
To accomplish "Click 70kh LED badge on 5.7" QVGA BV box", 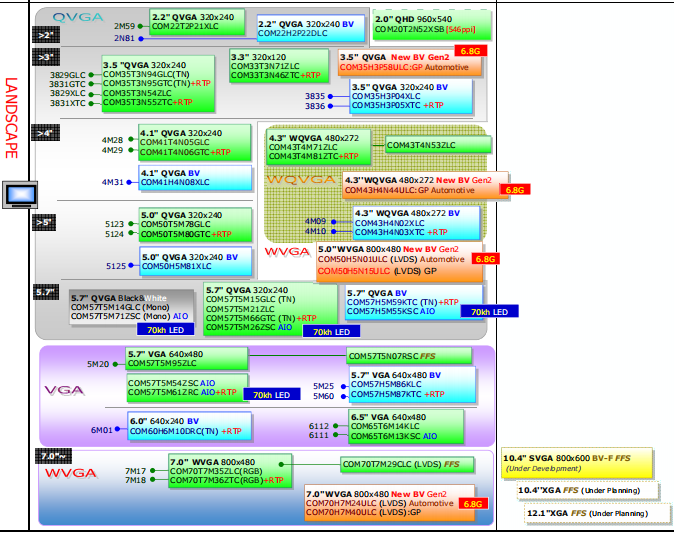I will coord(490,312).
